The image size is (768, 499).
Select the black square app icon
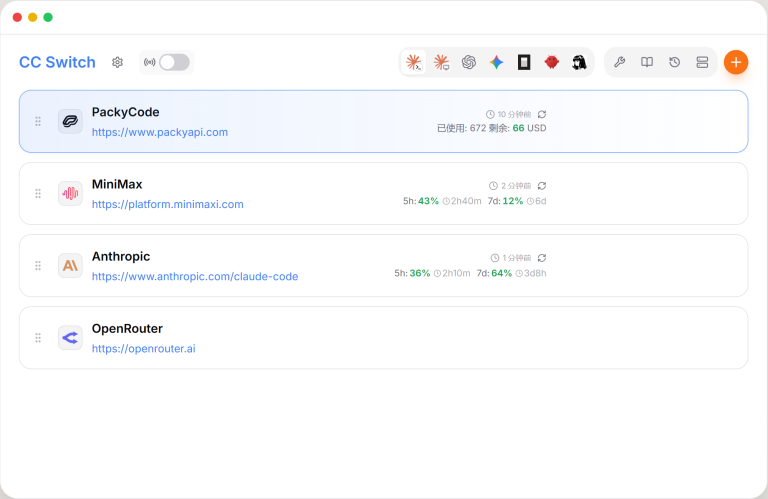coord(524,62)
